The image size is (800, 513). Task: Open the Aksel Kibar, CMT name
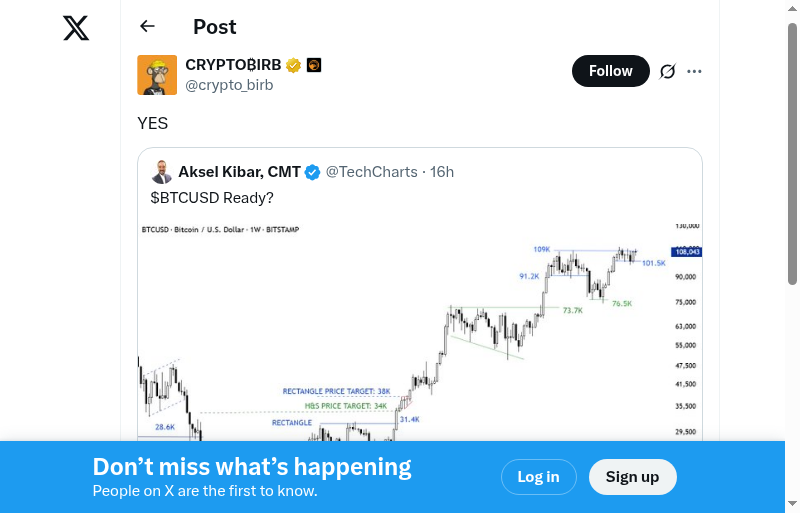[x=239, y=172]
